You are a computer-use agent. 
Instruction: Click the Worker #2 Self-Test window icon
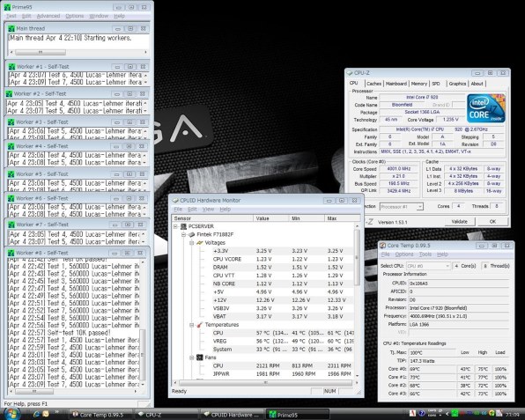(x=9, y=93)
